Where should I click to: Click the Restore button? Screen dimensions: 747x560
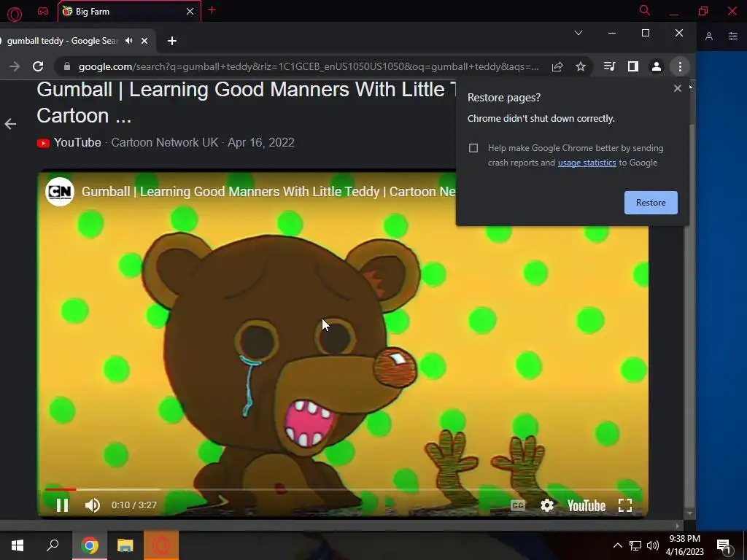pyautogui.click(x=651, y=203)
